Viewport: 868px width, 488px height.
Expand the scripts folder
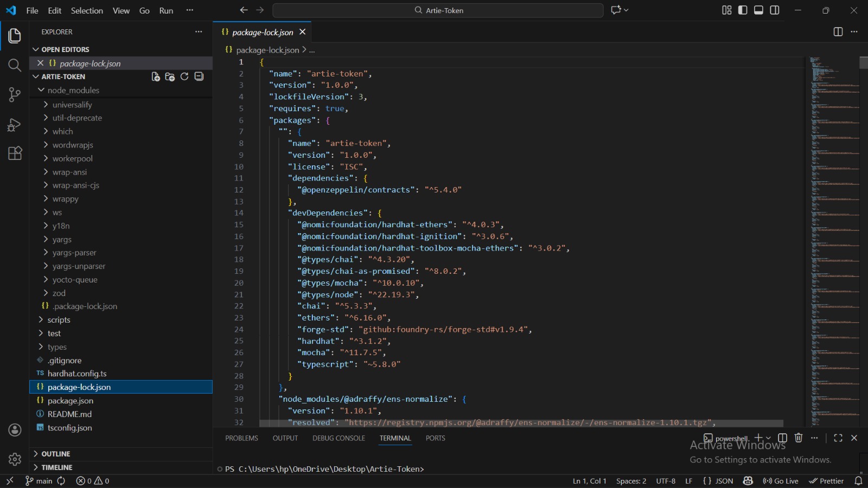click(x=59, y=320)
